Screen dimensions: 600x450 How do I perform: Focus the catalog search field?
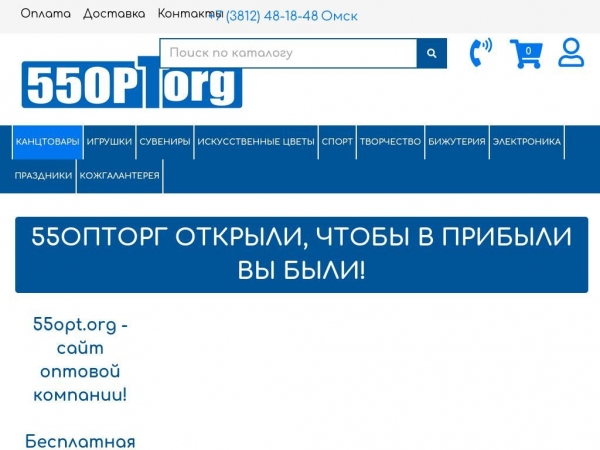288,53
